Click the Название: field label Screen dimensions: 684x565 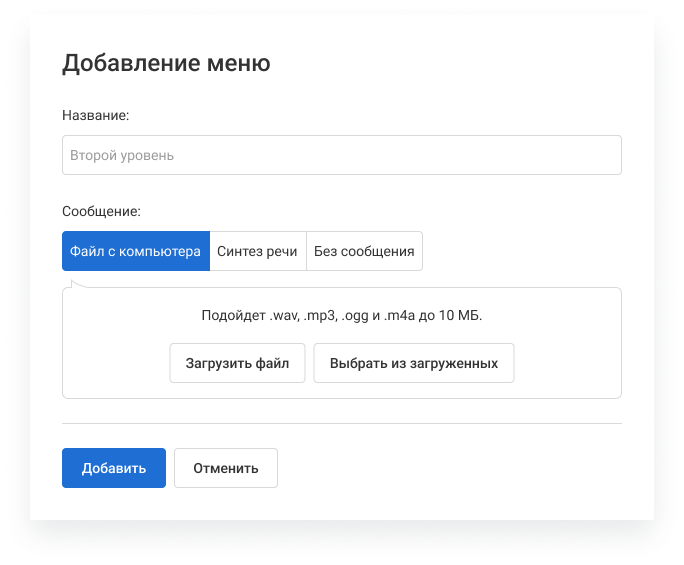(96, 115)
